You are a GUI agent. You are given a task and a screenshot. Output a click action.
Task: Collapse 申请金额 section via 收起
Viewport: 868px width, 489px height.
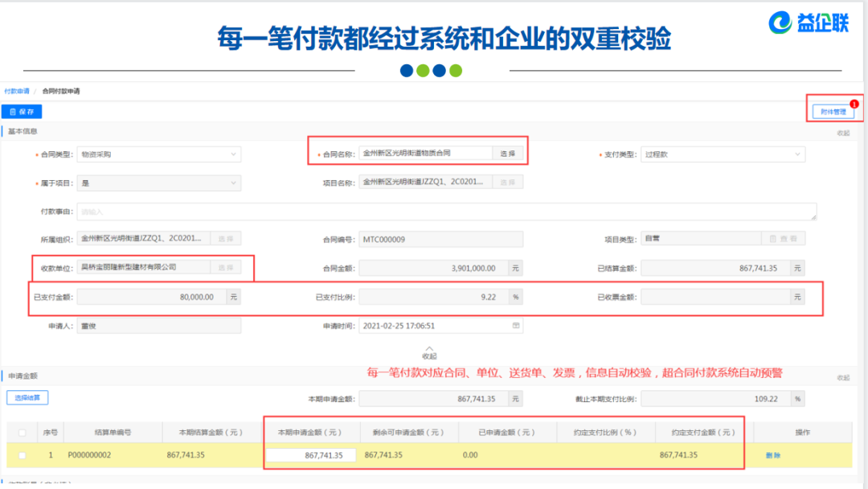tap(843, 378)
